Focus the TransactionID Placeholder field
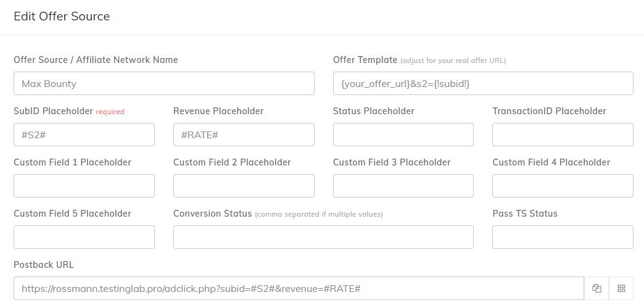Screen dimensions: 644x308 point(563,135)
